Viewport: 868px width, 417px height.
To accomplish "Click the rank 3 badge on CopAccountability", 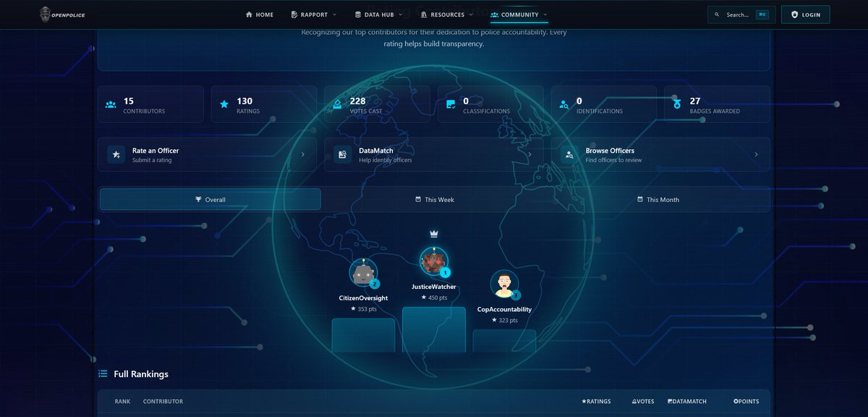I will (516, 295).
